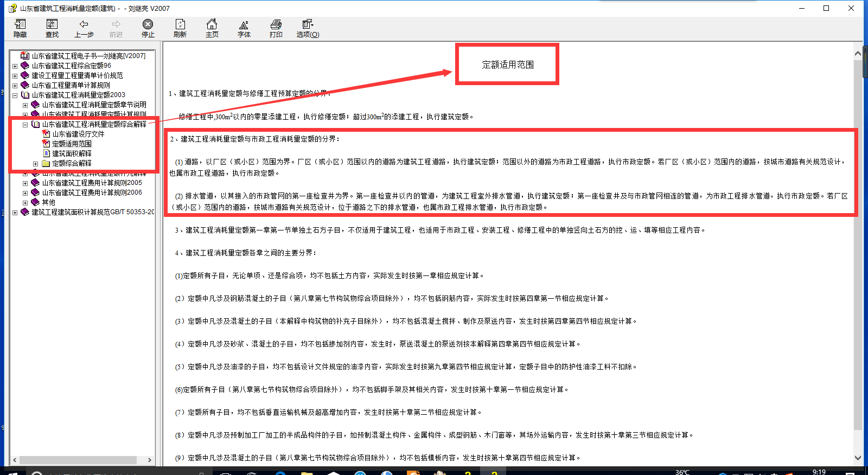
Task: Expand the 山东省建筑工程费用计算规则2006 node
Action: 25,193
